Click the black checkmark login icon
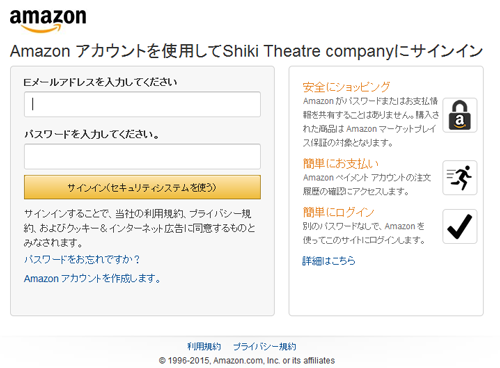This screenshot has width=500, height=368. pos(460,226)
